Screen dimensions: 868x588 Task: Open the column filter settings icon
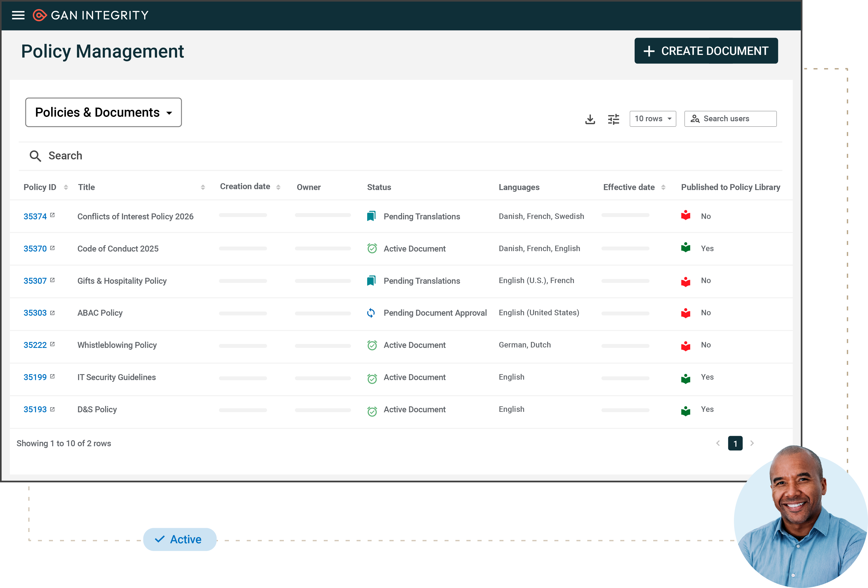pyautogui.click(x=613, y=119)
